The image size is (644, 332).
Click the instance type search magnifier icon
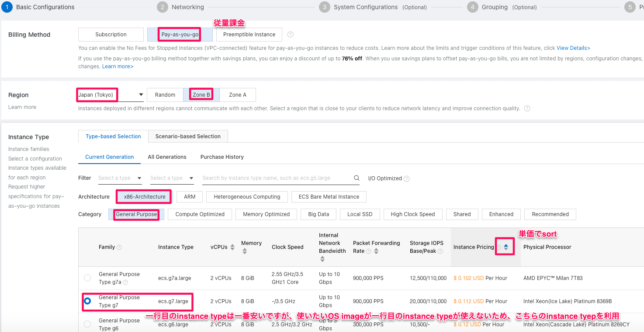click(357, 178)
